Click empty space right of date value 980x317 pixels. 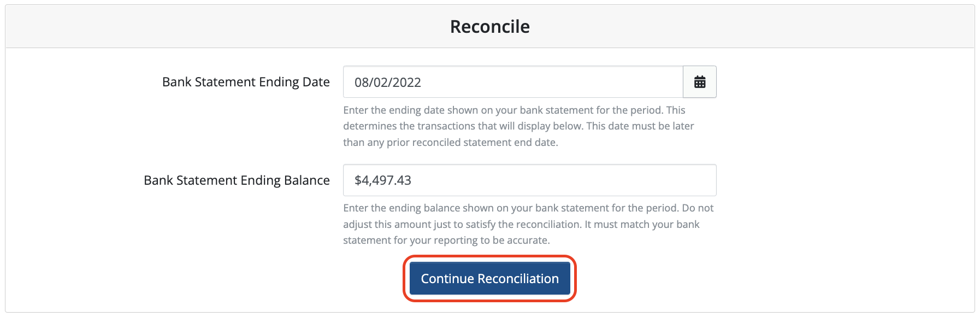click(x=552, y=82)
